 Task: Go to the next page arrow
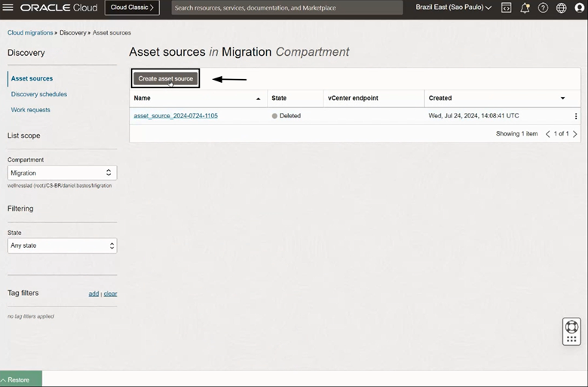[x=575, y=134]
